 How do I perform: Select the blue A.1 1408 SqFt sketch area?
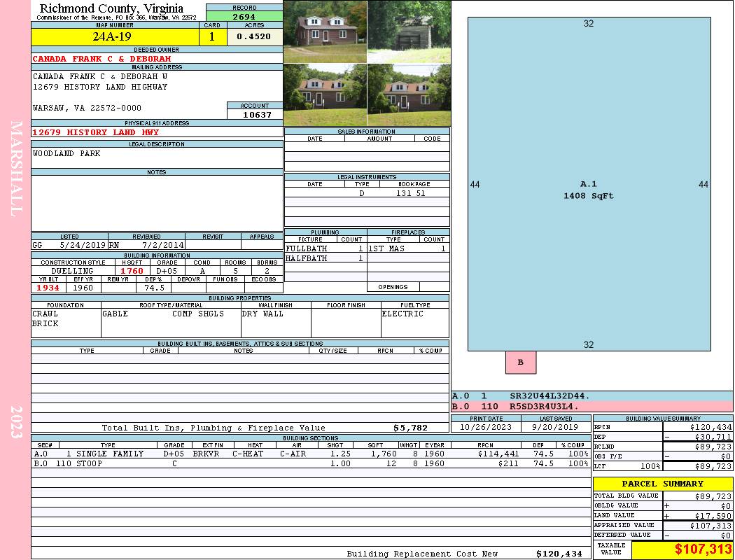coord(588,190)
